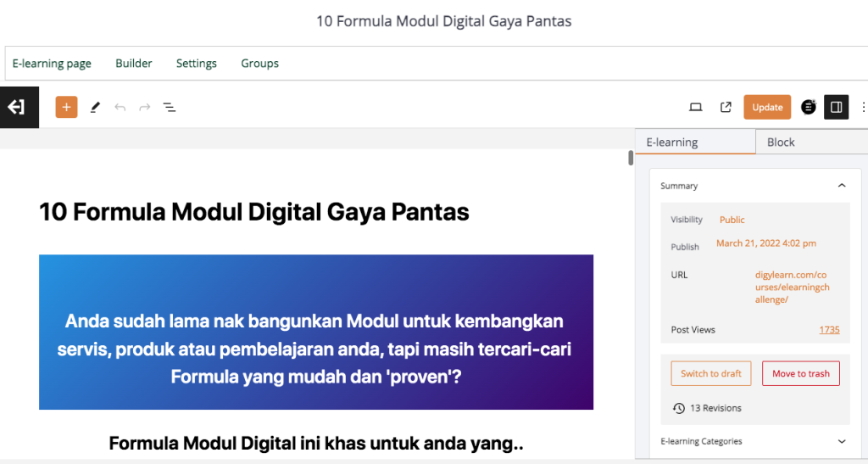Select the pencil Tools icon

point(95,108)
